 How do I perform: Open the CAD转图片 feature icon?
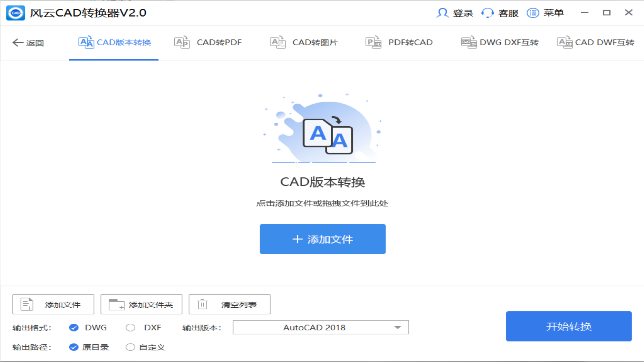tap(277, 42)
